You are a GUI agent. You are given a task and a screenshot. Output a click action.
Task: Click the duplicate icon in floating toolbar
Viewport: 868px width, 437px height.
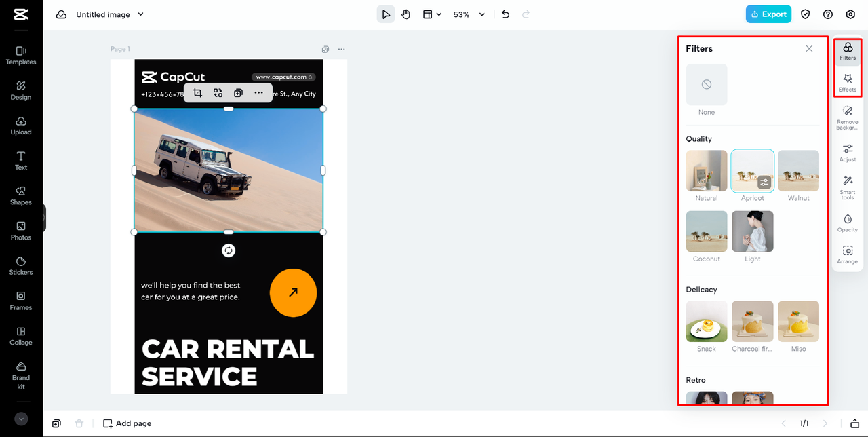click(x=238, y=93)
